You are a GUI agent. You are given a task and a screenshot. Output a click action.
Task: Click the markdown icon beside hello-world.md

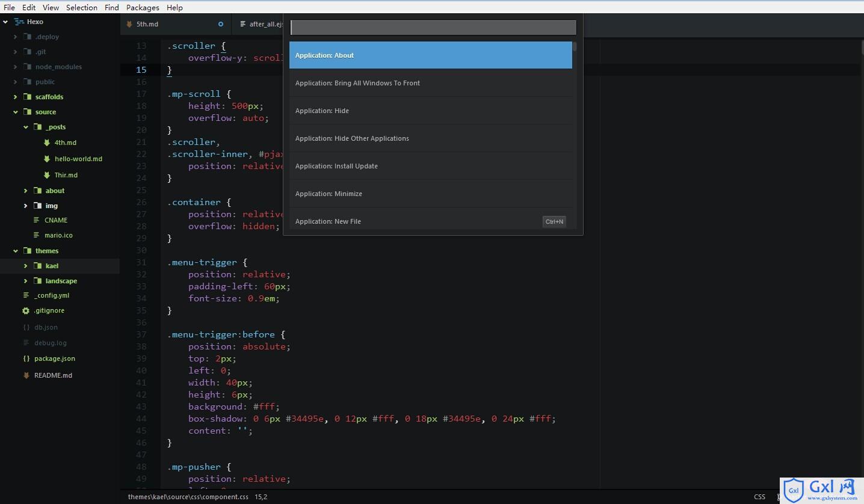pyautogui.click(x=47, y=159)
